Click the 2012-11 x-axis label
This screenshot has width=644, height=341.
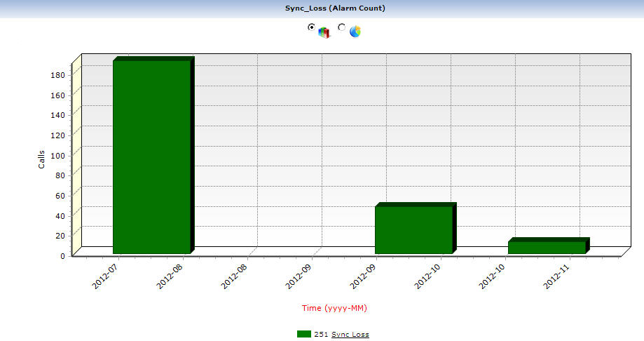(x=557, y=276)
